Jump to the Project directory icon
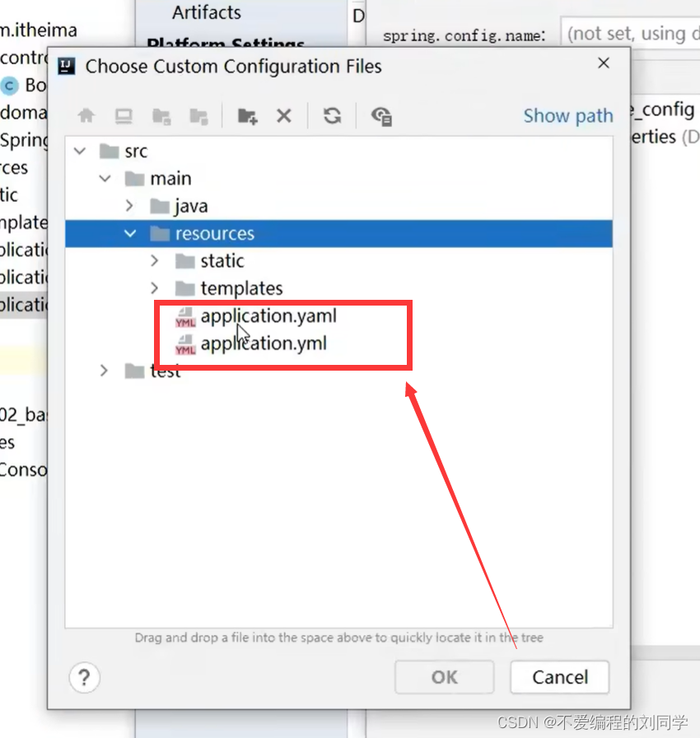 (x=161, y=115)
